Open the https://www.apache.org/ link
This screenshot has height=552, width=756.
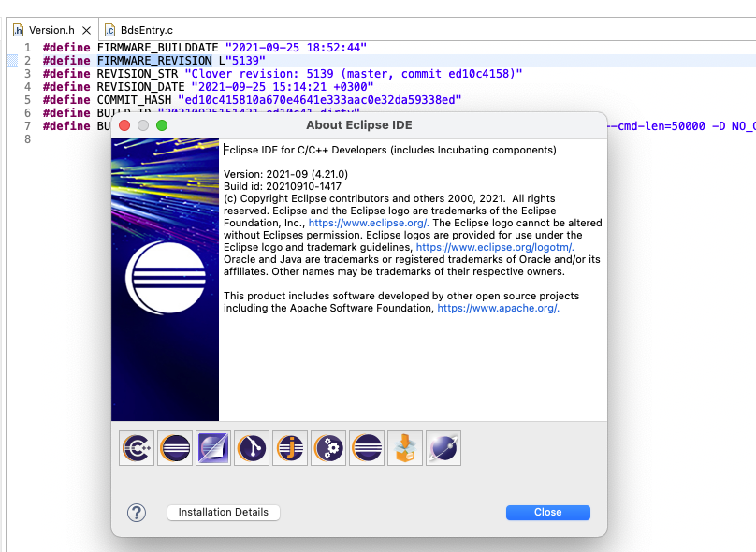(x=498, y=308)
